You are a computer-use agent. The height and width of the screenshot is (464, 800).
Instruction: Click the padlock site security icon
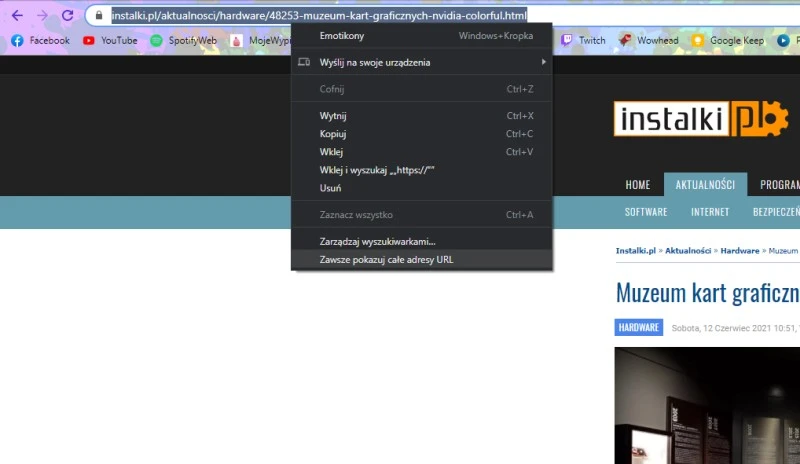pyautogui.click(x=99, y=15)
